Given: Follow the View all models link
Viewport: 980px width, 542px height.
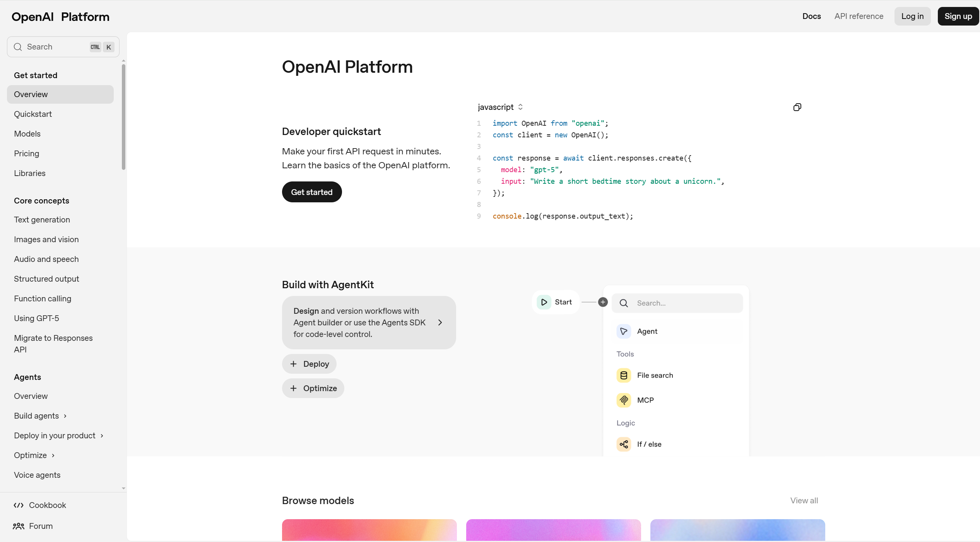Looking at the screenshot, I should (804, 501).
